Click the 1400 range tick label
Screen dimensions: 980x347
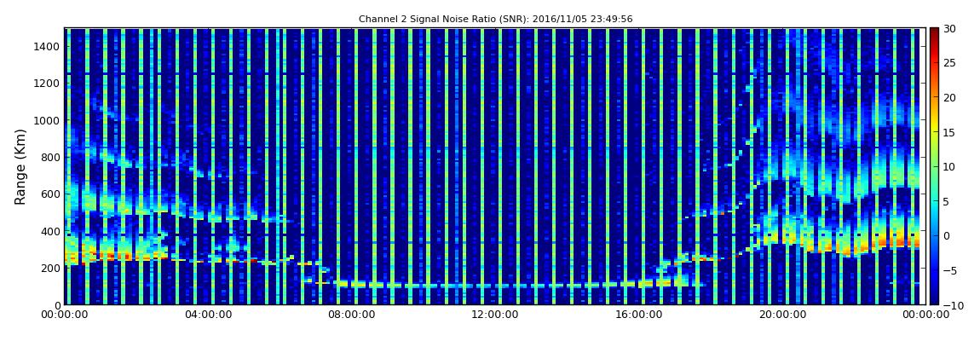point(48,46)
